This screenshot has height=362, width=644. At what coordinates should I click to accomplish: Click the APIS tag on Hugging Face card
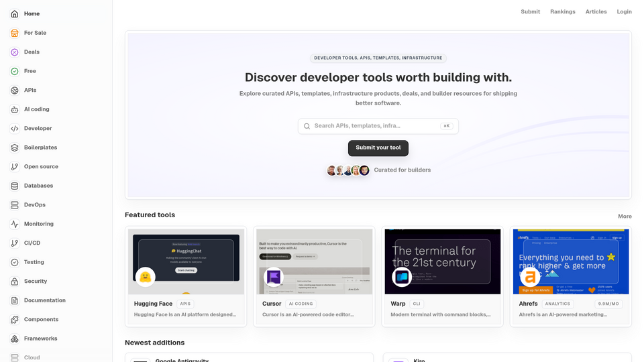[185, 304]
